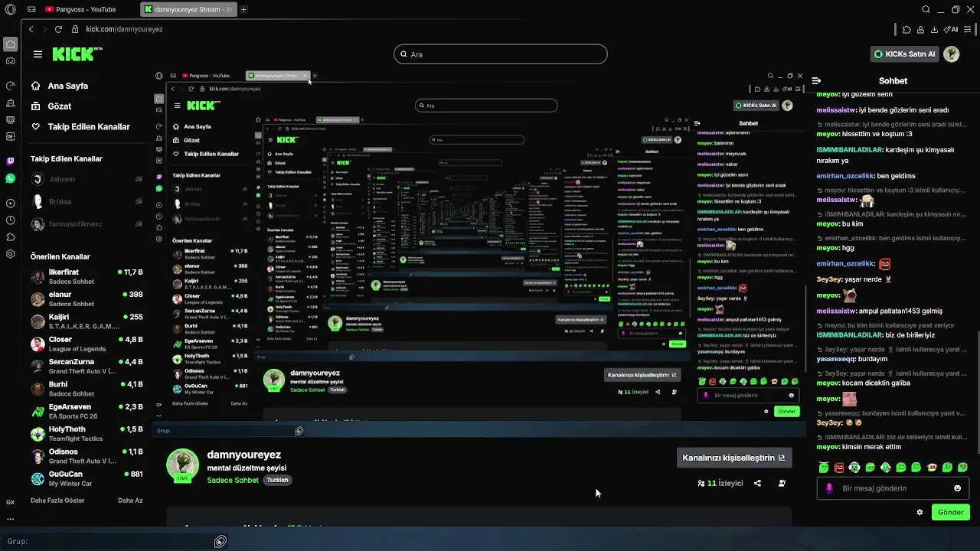
Task: Click Kanalınızı kişiselleştirin button
Action: 733,458
